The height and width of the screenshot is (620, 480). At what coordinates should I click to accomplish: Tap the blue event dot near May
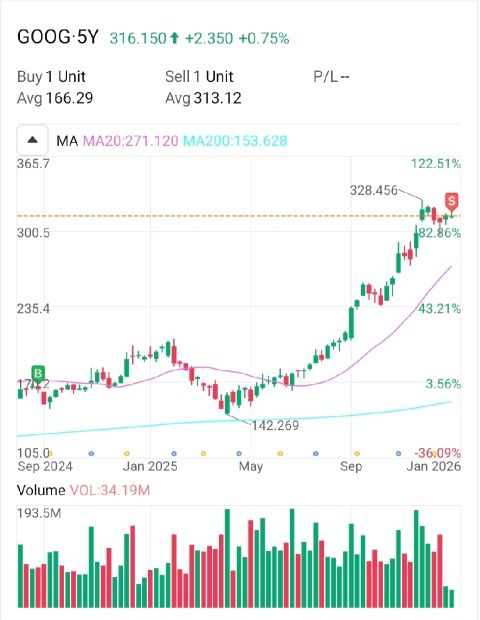click(239, 454)
